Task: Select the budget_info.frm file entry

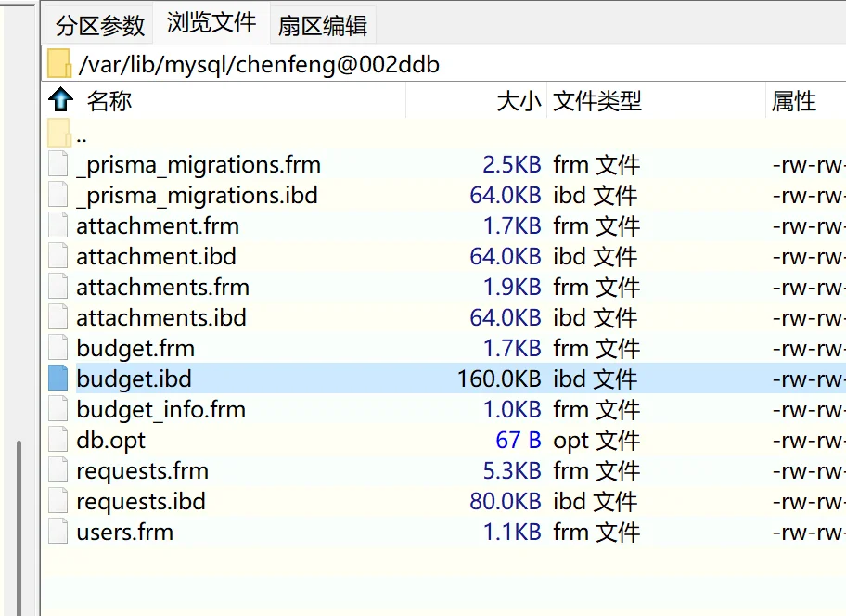Action: tap(160, 410)
